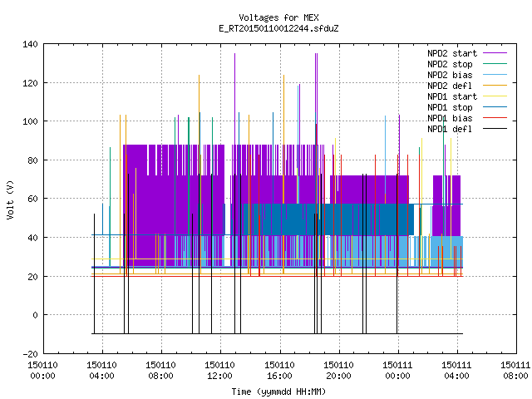Click the NPD1 stop legend label
This screenshot has width=532, height=399.
tap(450, 107)
